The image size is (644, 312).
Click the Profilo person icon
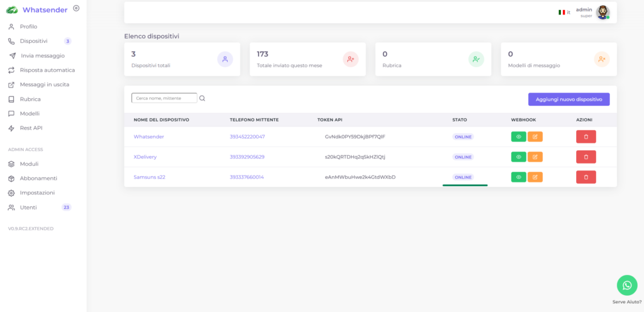point(11,26)
